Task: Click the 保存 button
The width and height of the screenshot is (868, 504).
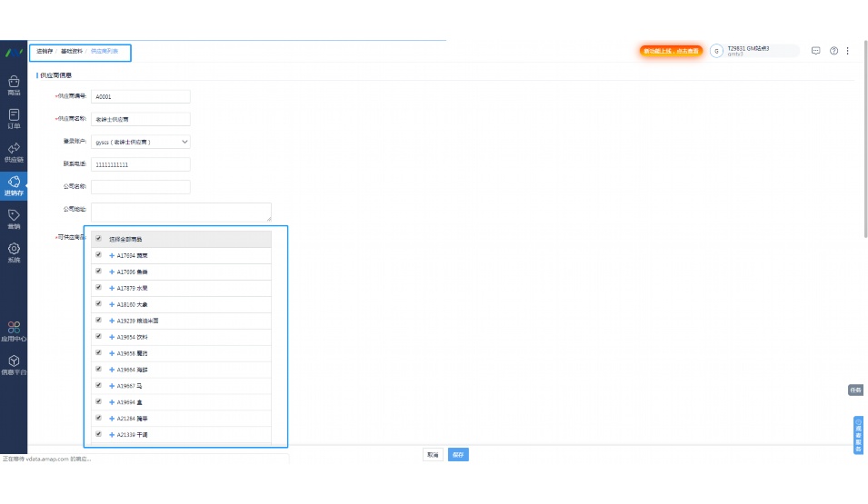Action: point(458,454)
